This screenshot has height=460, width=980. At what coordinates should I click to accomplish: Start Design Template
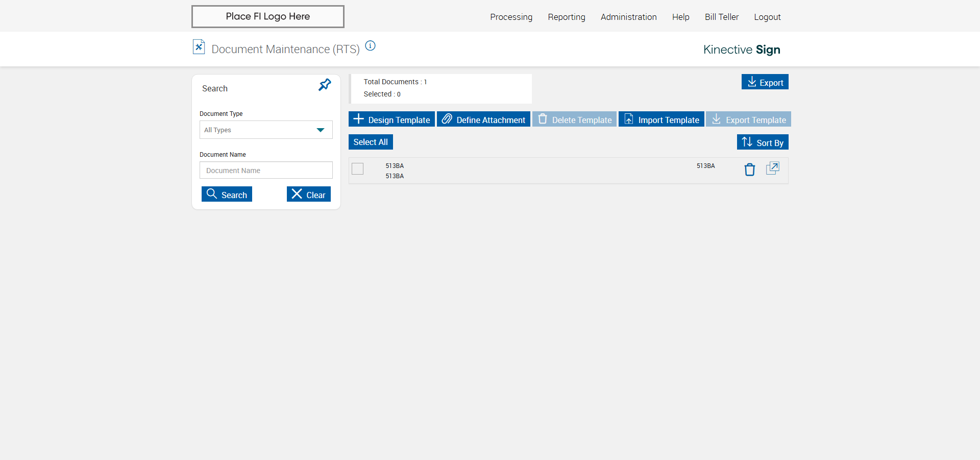coord(391,119)
